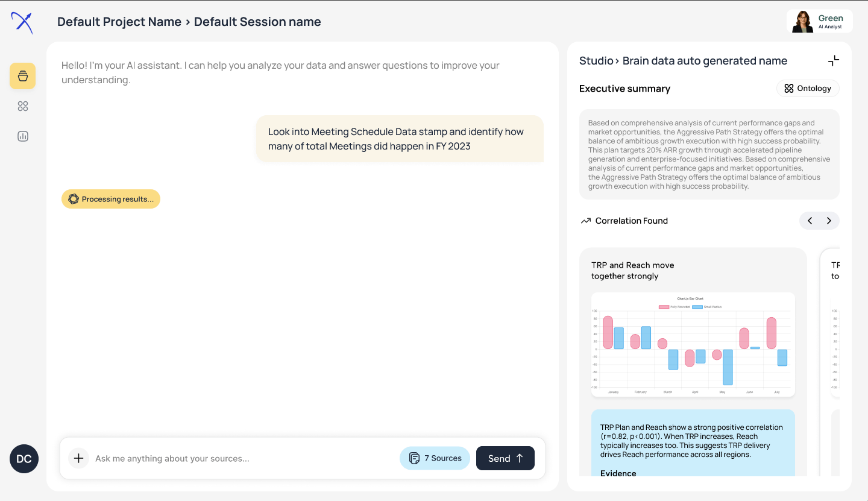Expand the Studio panel with the resize corners icon
Image resolution: width=868 pixels, height=501 pixels.
tap(834, 60)
